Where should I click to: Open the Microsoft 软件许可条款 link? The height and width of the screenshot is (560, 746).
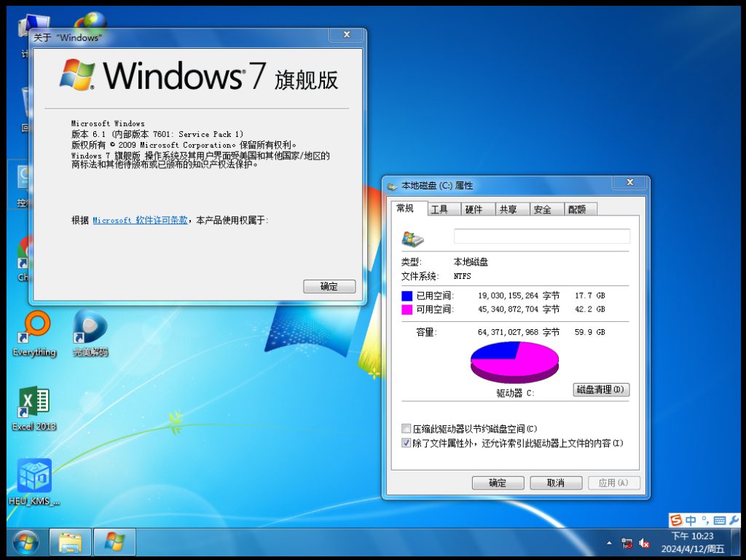point(140,220)
